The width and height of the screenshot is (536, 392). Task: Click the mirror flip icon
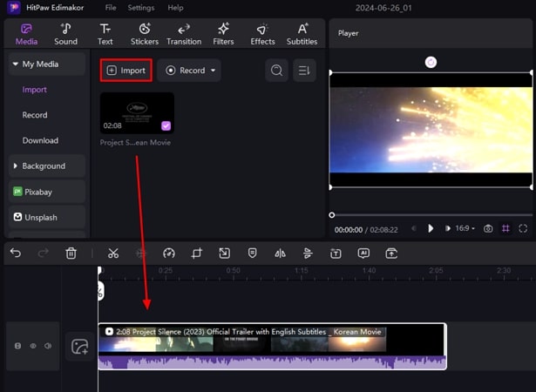pos(280,253)
